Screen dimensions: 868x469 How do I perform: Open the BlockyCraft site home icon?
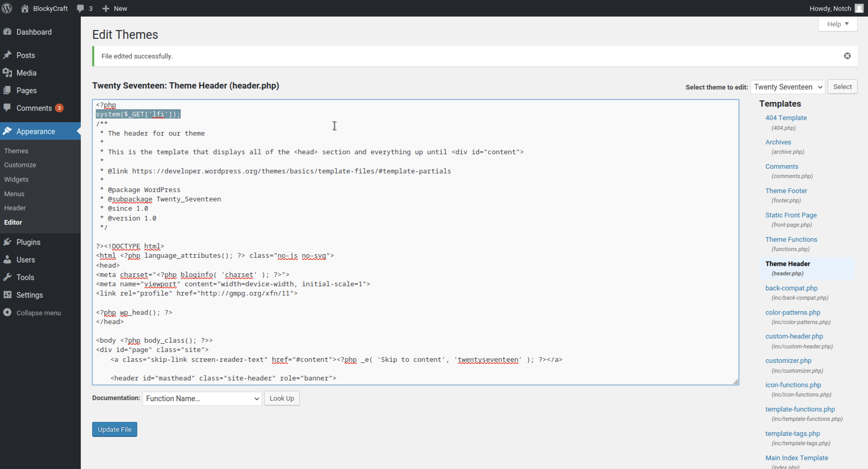tap(25, 9)
